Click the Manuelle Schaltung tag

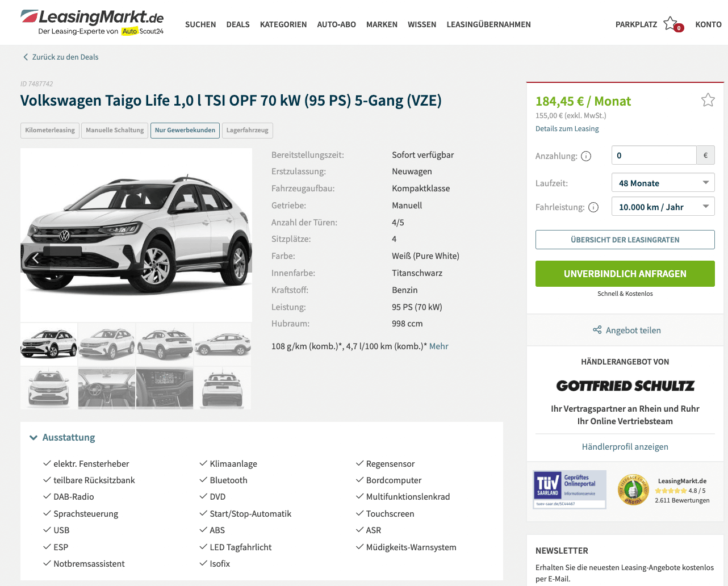115,131
